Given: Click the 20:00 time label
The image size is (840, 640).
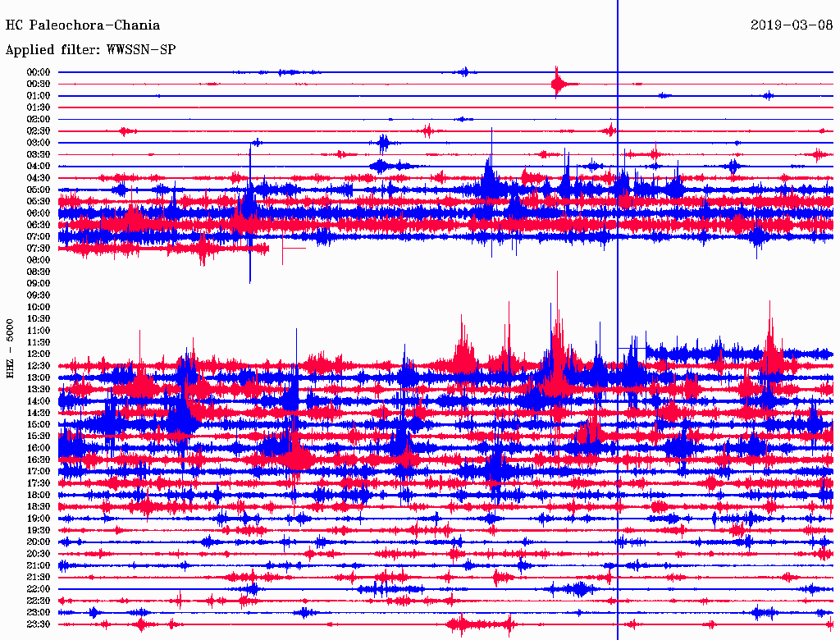Looking at the screenshot, I should [x=39, y=542].
